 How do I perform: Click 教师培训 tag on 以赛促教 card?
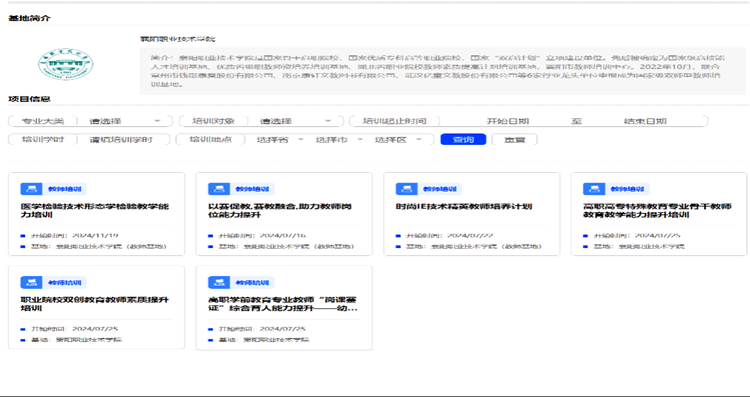pos(252,189)
